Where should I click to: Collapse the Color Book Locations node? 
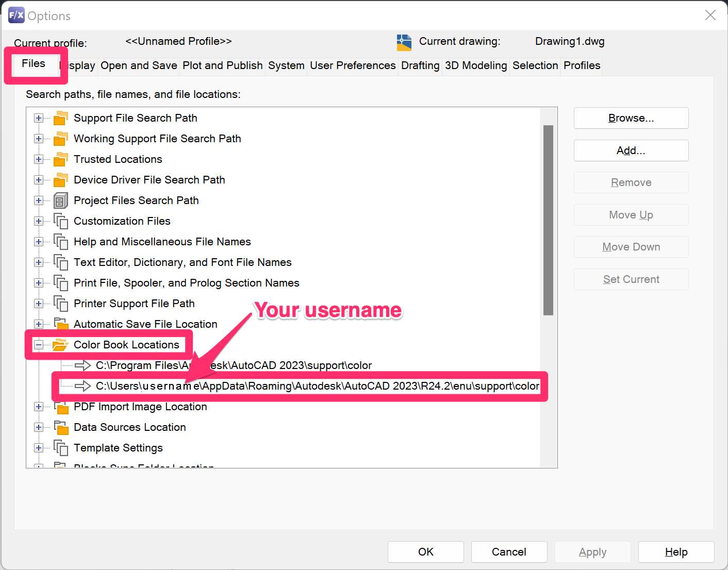[39, 345]
